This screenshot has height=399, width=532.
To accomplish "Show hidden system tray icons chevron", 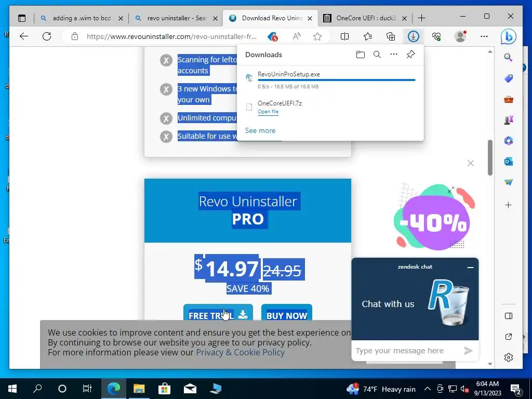I will [428, 389].
